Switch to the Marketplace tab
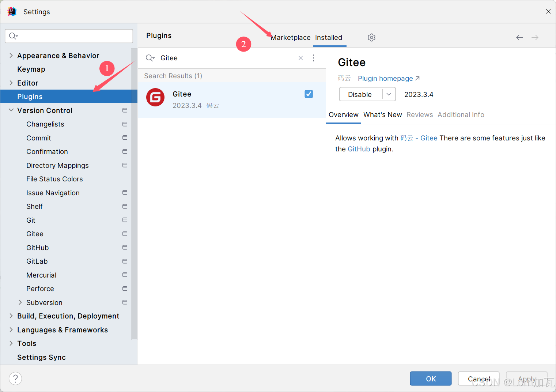 (290, 37)
